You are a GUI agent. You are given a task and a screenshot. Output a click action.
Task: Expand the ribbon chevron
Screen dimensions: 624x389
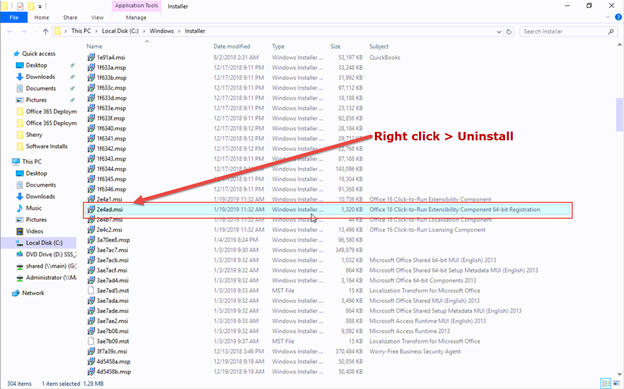(x=608, y=18)
